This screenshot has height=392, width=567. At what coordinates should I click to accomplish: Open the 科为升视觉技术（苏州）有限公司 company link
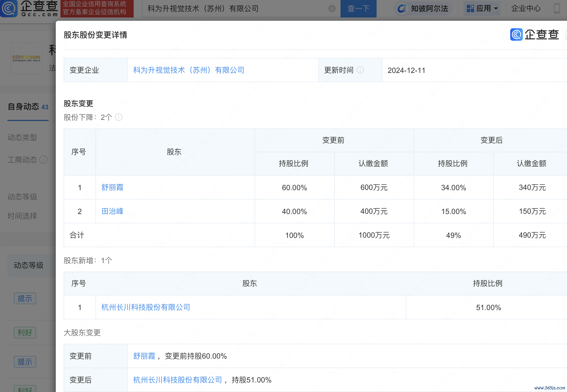(x=189, y=70)
